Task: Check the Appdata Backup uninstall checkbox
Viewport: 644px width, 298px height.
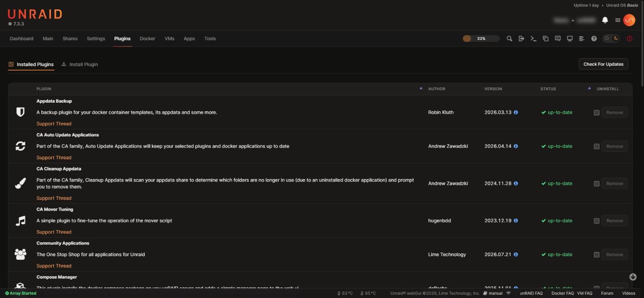Action: (x=597, y=113)
